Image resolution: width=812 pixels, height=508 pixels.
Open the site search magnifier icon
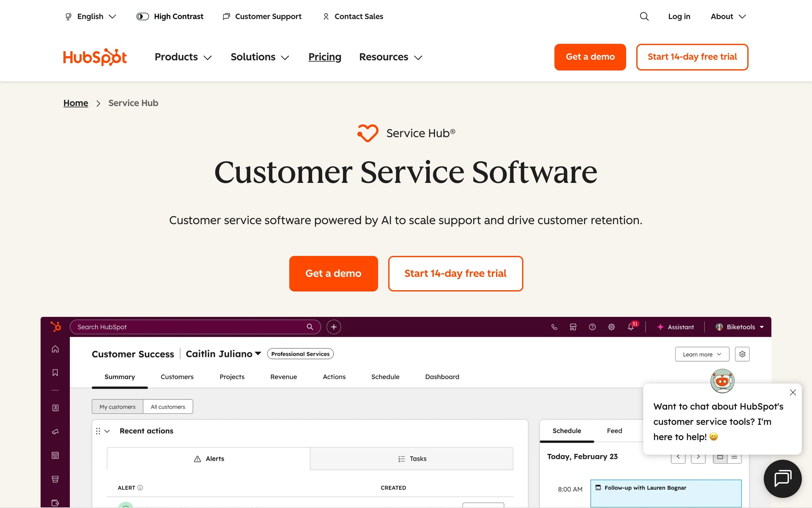point(644,17)
